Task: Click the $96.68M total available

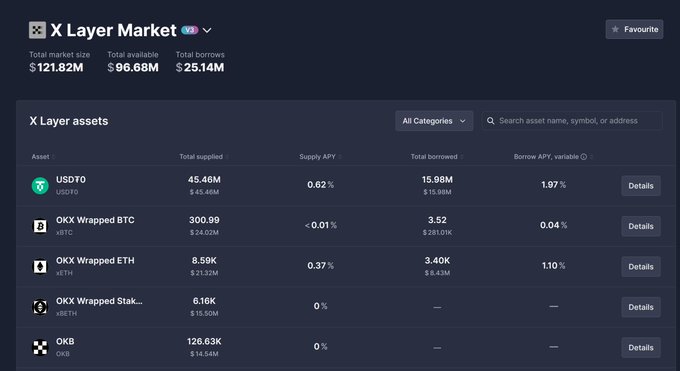Action: click(133, 67)
